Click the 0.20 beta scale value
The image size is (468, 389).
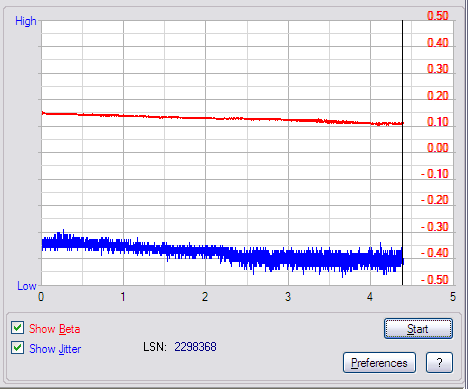[x=438, y=96]
